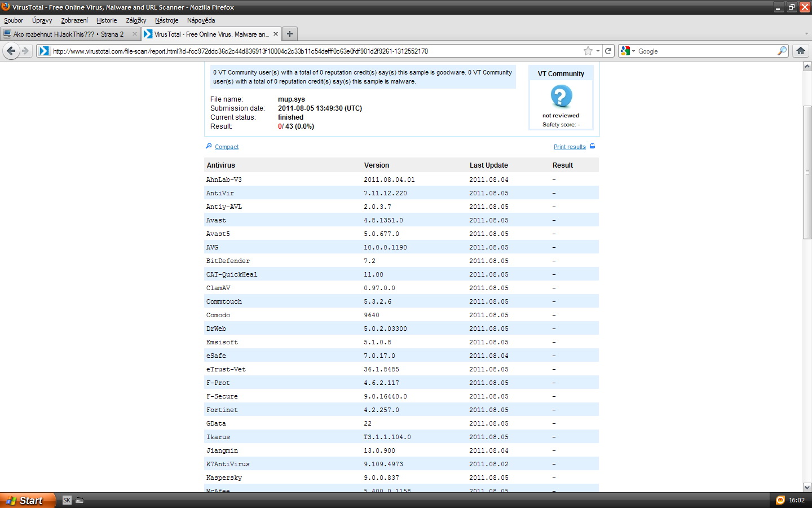Click the printer icon next to Print results

coord(592,146)
